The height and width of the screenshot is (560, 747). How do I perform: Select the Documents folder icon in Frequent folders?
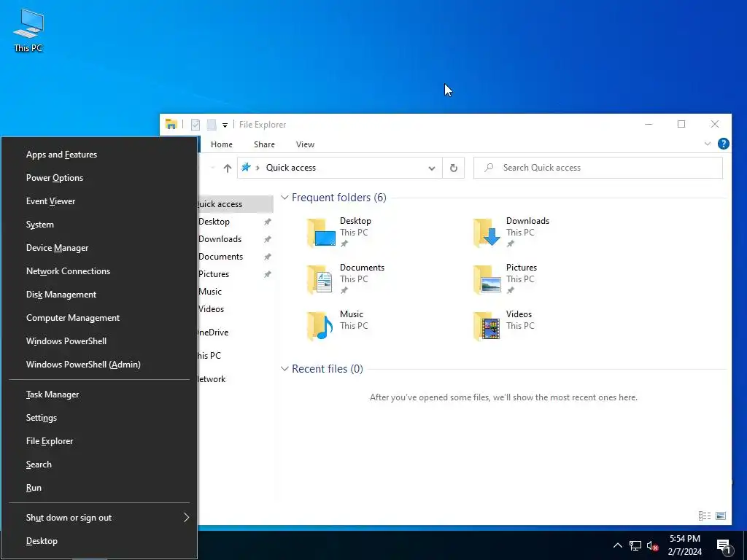[320, 279]
